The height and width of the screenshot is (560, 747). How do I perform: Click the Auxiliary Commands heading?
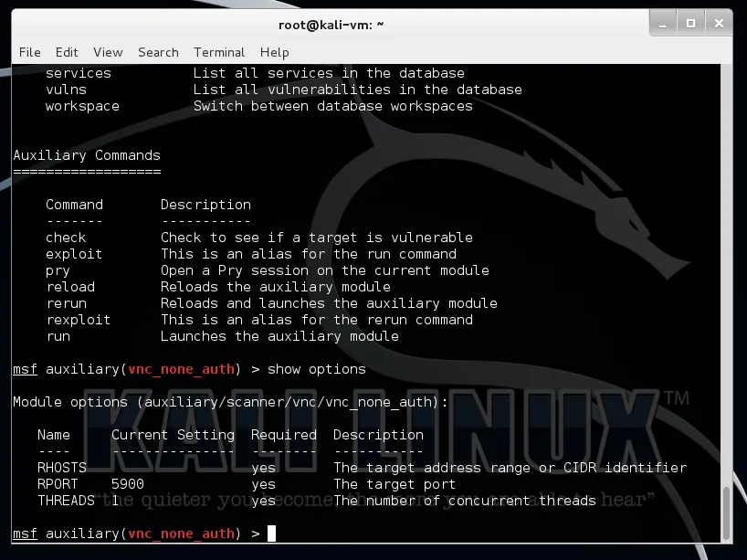coord(86,155)
